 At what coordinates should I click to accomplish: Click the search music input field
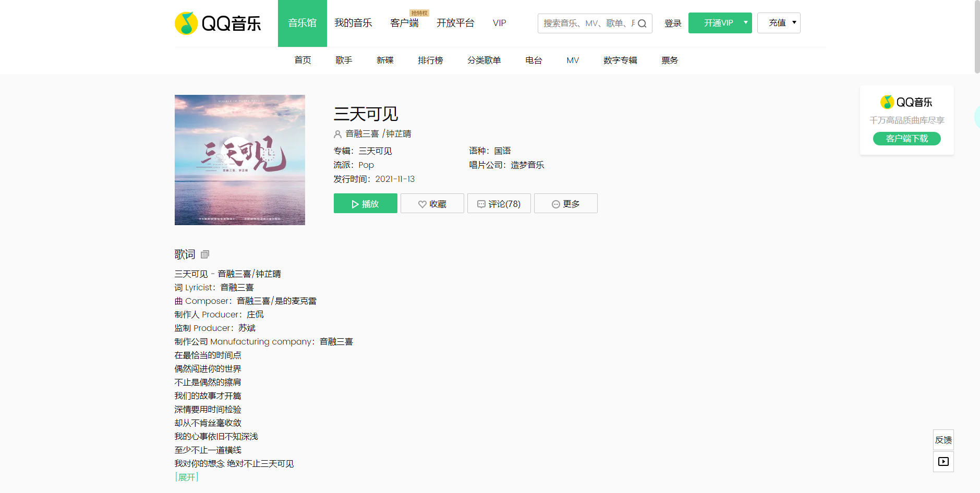point(587,23)
